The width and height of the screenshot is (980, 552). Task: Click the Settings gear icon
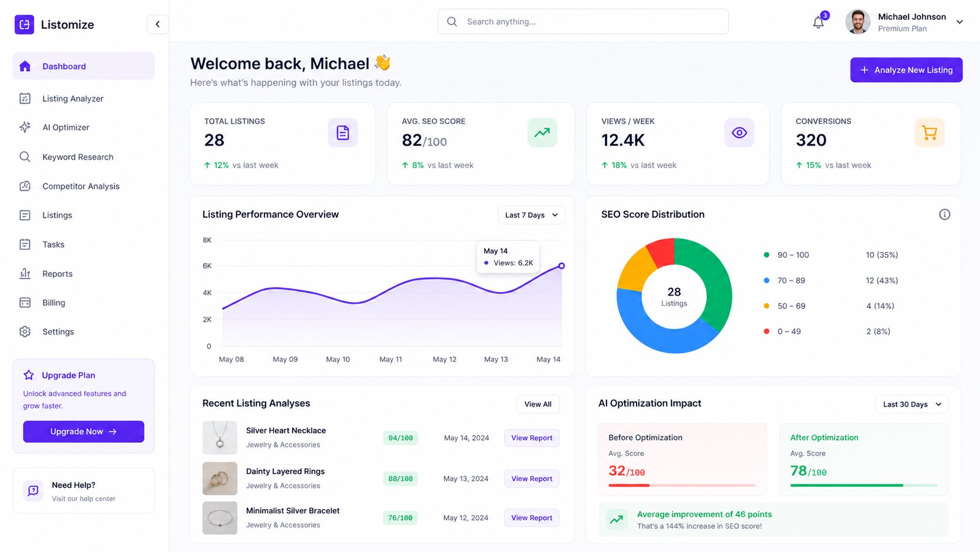pos(25,331)
